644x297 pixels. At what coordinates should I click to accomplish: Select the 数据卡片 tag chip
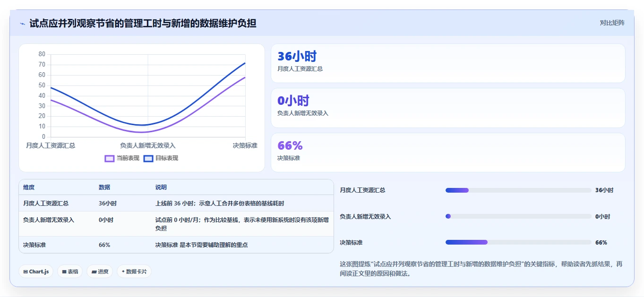(134, 272)
